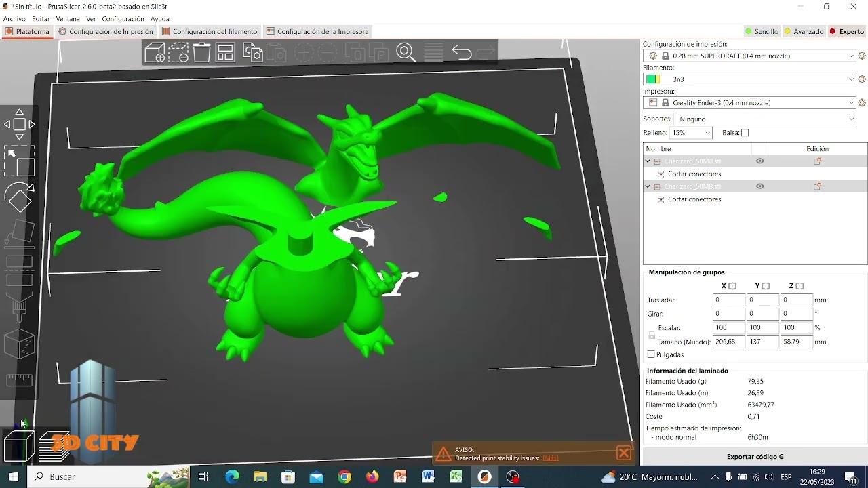Select the Rotate gizmo tool
This screenshot has height=488, width=868.
(19, 197)
